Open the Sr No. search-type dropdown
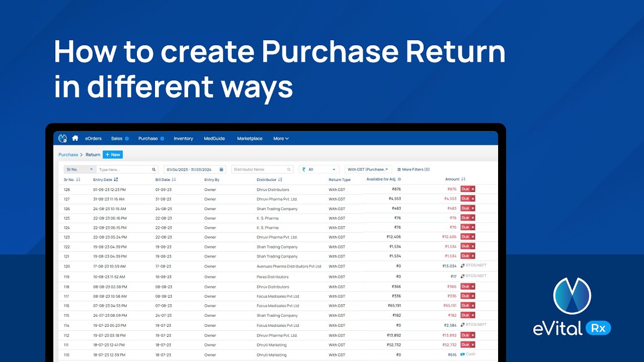Image resolution: width=644 pixels, height=362 pixels. 79,169
